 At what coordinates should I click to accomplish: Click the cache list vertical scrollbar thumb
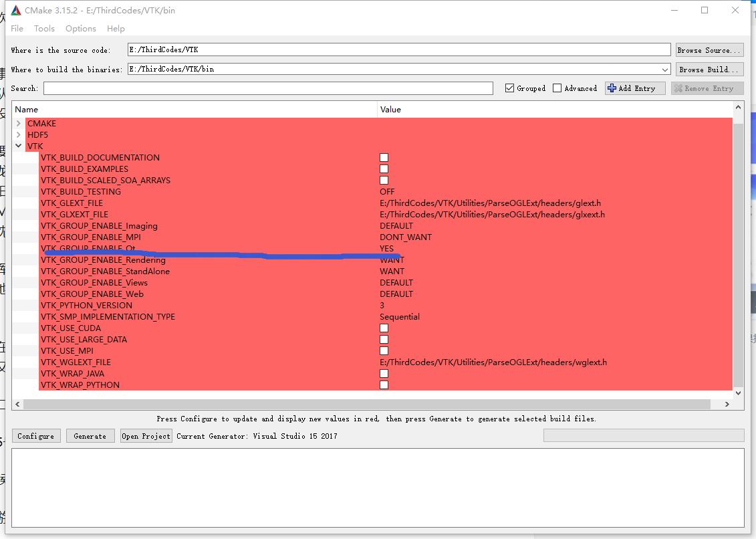point(738,255)
